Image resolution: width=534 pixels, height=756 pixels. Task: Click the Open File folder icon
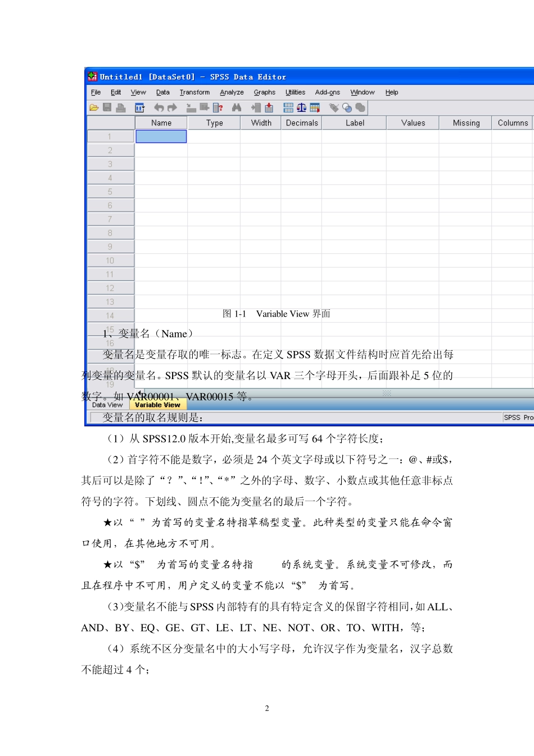coord(94,108)
